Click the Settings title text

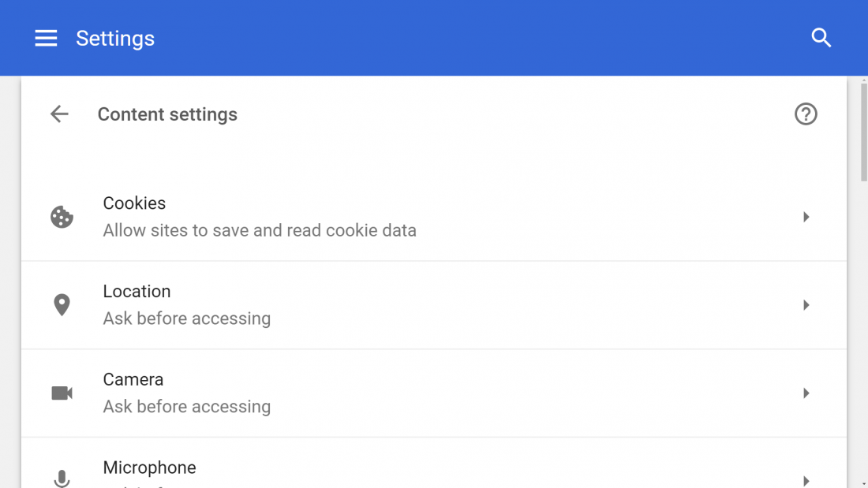(x=115, y=38)
